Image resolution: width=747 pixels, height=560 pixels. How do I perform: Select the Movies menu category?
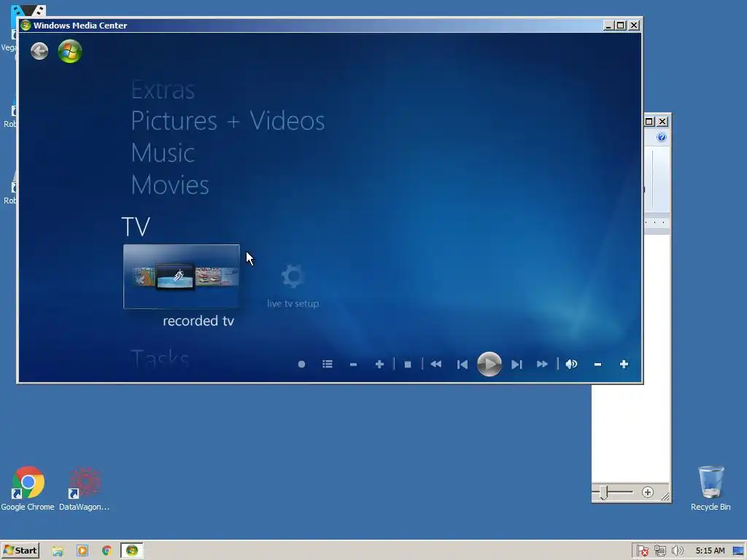(170, 184)
